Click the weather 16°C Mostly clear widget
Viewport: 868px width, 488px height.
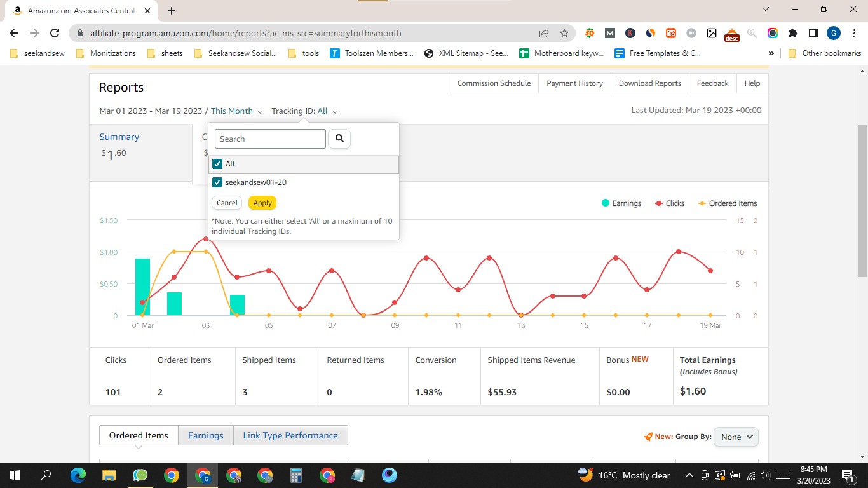pos(624,475)
